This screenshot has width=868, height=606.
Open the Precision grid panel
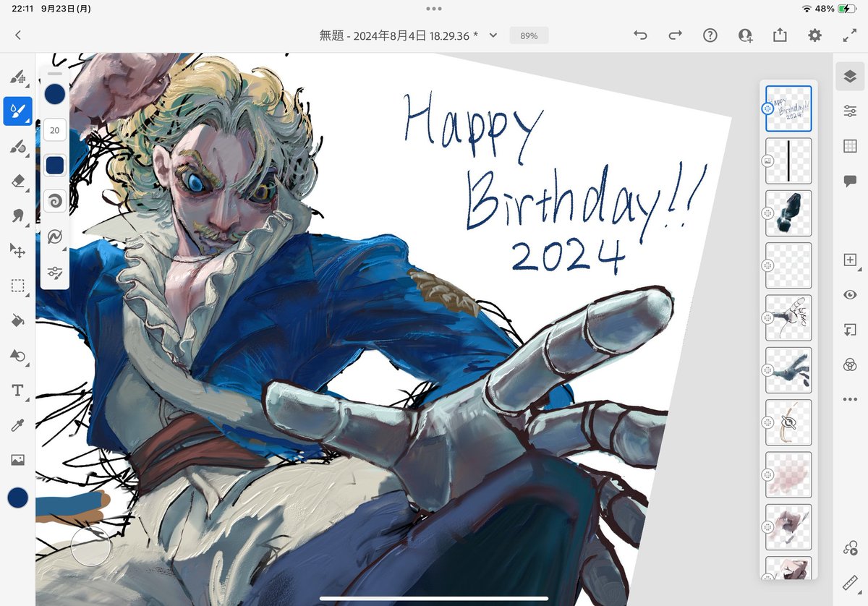[x=850, y=146]
